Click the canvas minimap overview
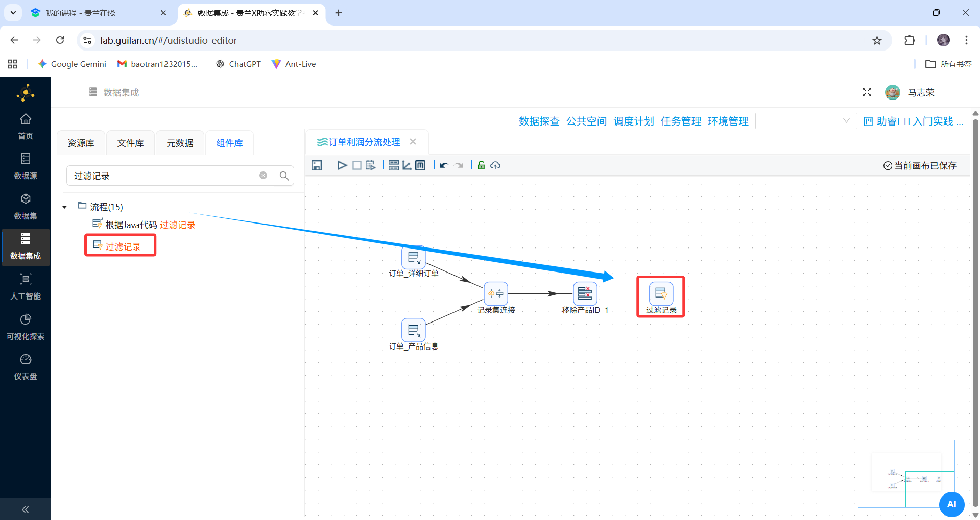Viewport: 980px width, 520px height. point(906,474)
